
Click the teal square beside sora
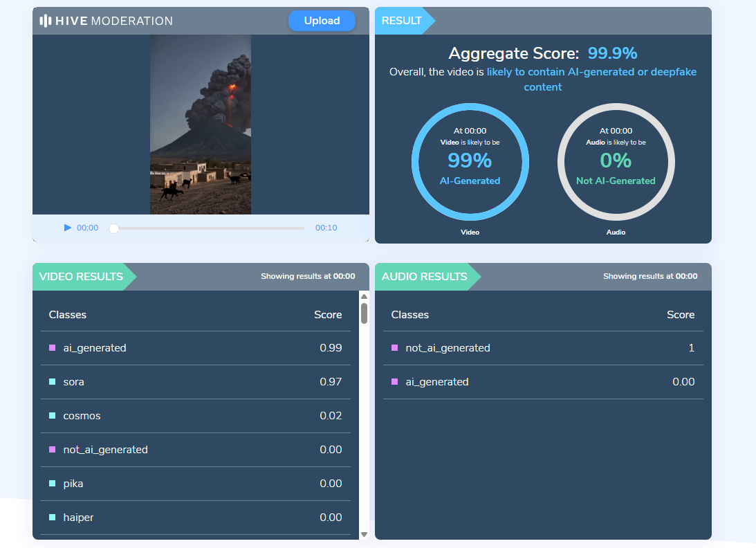(53, 382)
